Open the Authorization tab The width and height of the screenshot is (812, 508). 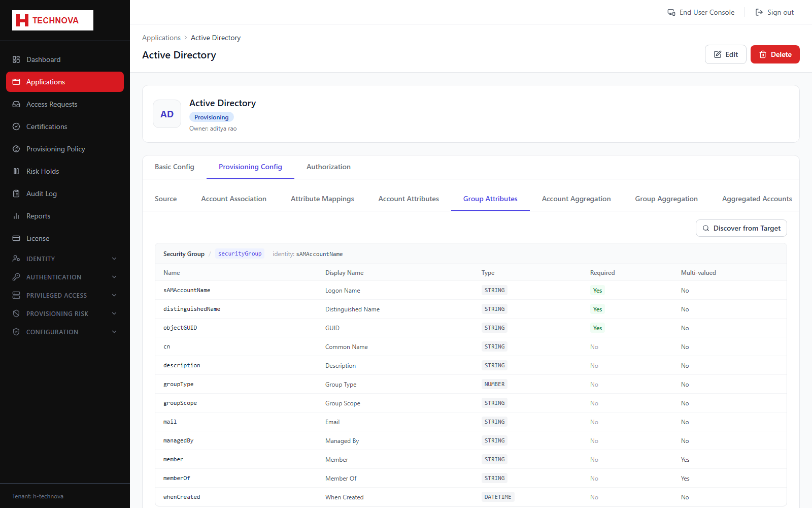(x=328, y=167)
